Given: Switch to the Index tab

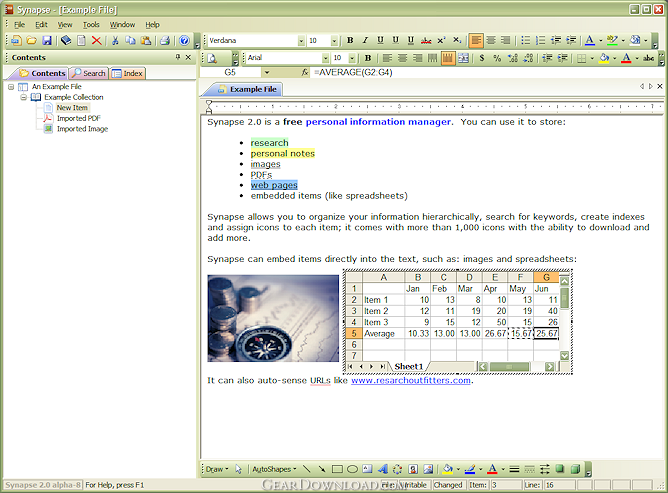Looking at the screenshot, I should coord(128,73).
